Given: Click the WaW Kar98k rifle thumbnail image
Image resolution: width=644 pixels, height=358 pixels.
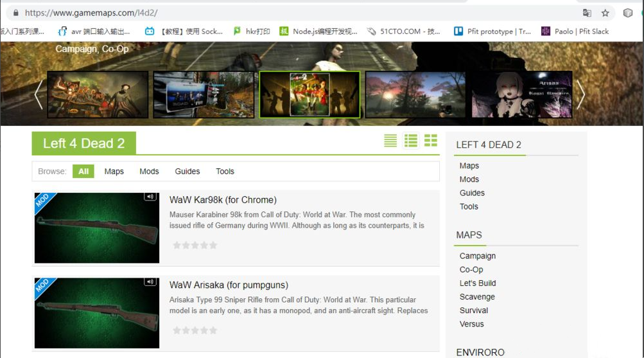Looking at the screenshot, I should pos(97,228).
